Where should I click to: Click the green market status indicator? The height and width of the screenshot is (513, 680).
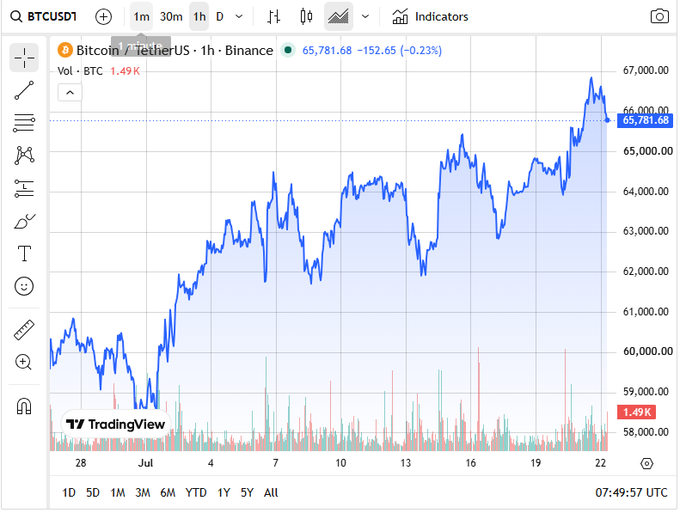click(x=288, y=50)
